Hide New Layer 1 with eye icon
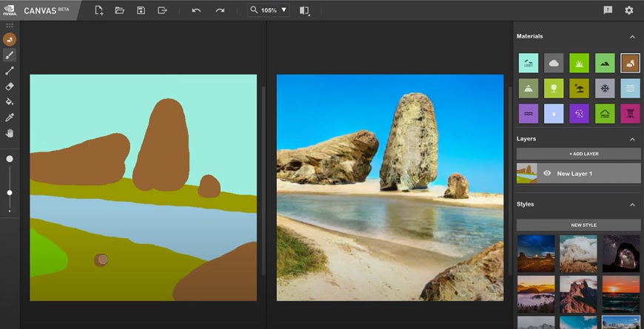The image size is (644, 329). coord(547,174)
